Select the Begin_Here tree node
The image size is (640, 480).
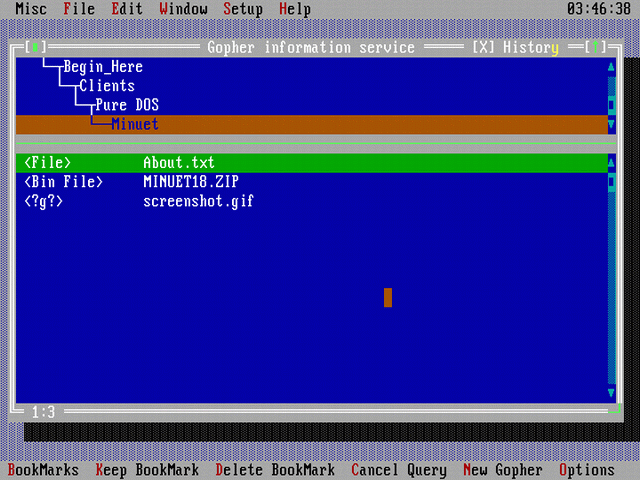102,67
